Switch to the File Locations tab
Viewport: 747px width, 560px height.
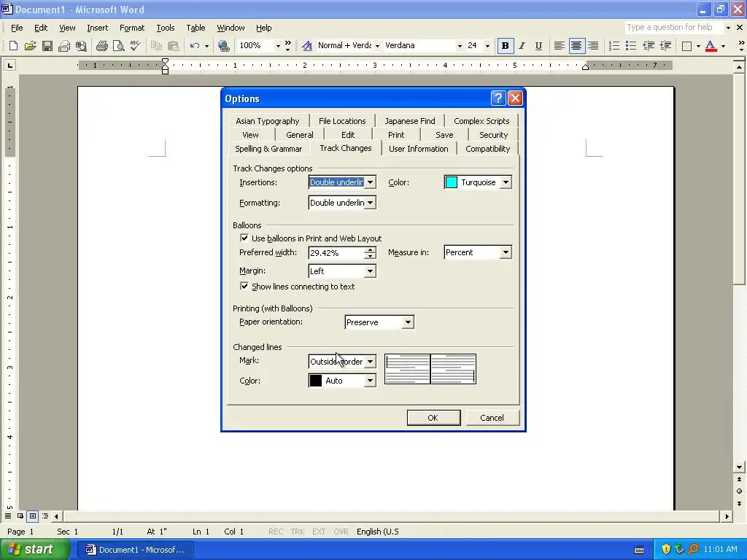[342, 121]
